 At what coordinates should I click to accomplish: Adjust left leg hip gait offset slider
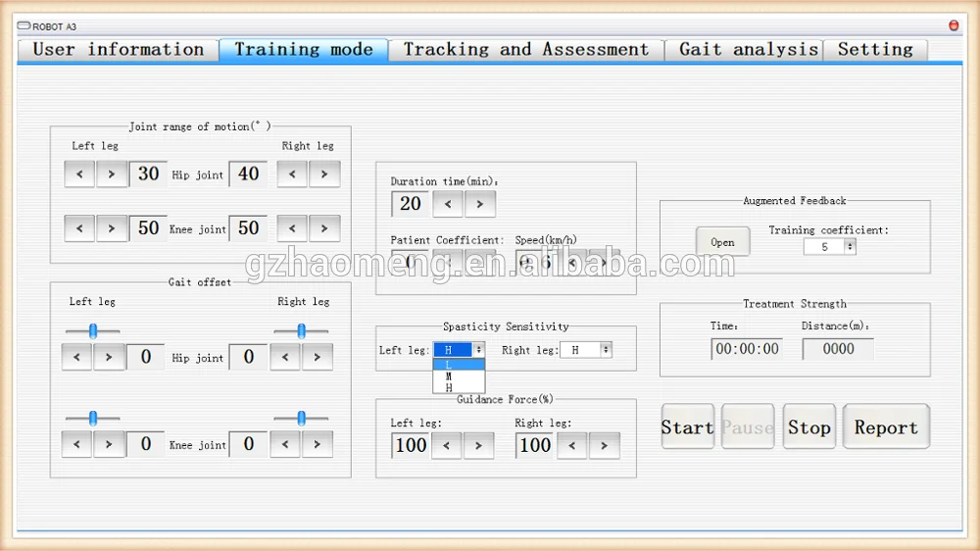pyautogui.click(x=93, y=331)
